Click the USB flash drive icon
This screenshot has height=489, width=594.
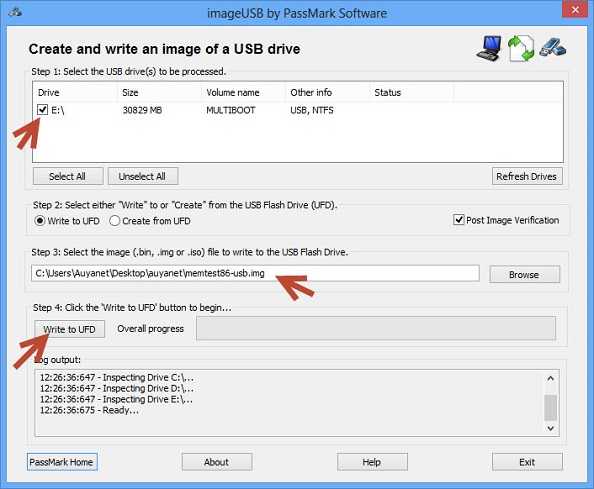[x=553, y=47]
